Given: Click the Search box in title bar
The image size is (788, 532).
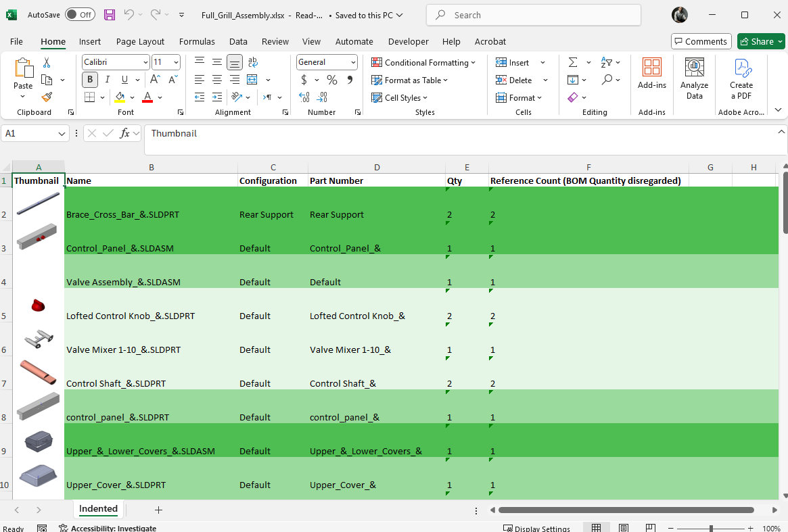Looking at the screenshot, I should 534,15.
